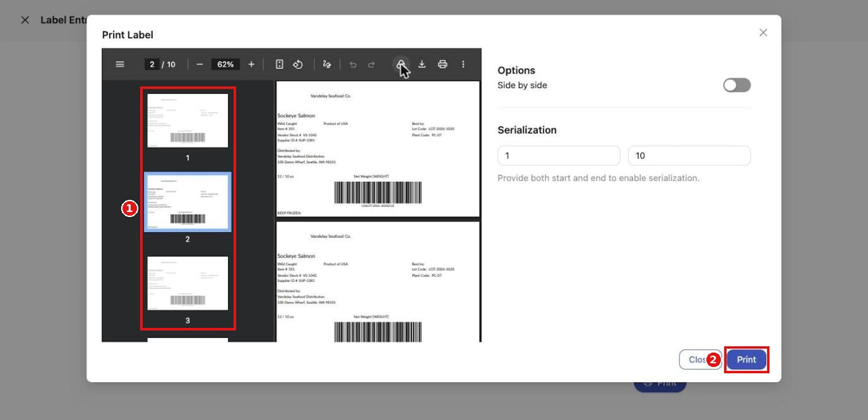Click 'Vandelay Seafood Co.' header on first label

[330, 96]
